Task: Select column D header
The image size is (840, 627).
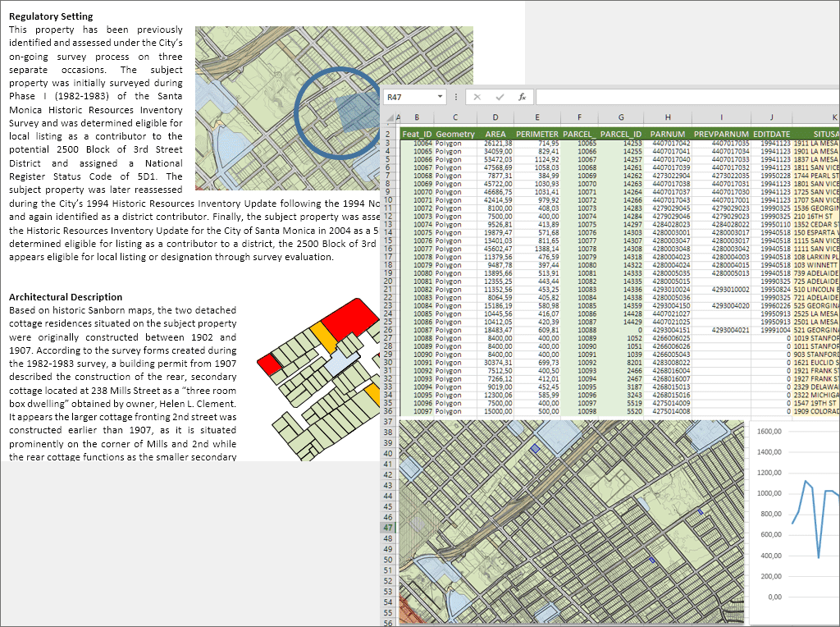Action: (495, 117)
